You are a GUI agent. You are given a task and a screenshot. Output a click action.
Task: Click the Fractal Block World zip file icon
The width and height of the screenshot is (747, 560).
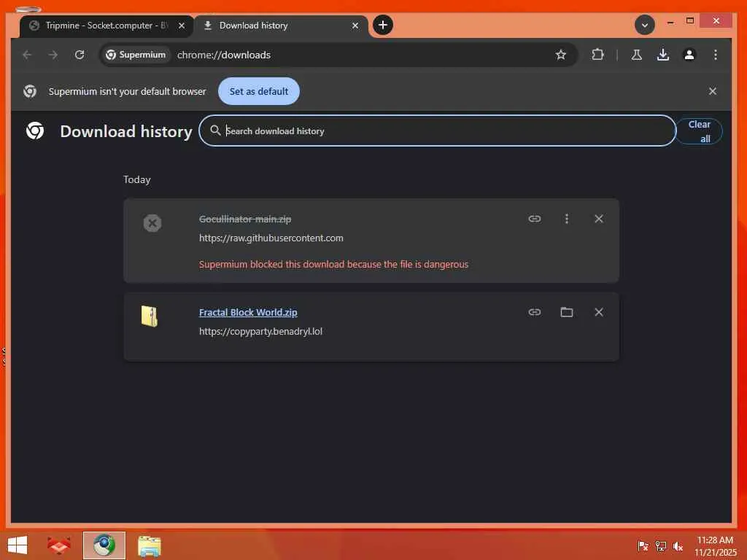click(x=150, y=316)
